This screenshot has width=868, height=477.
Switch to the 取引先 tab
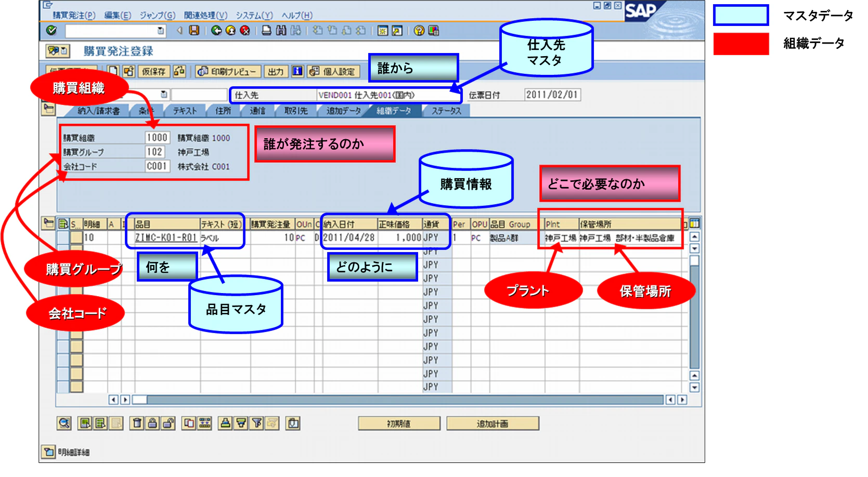click(296, 111)
